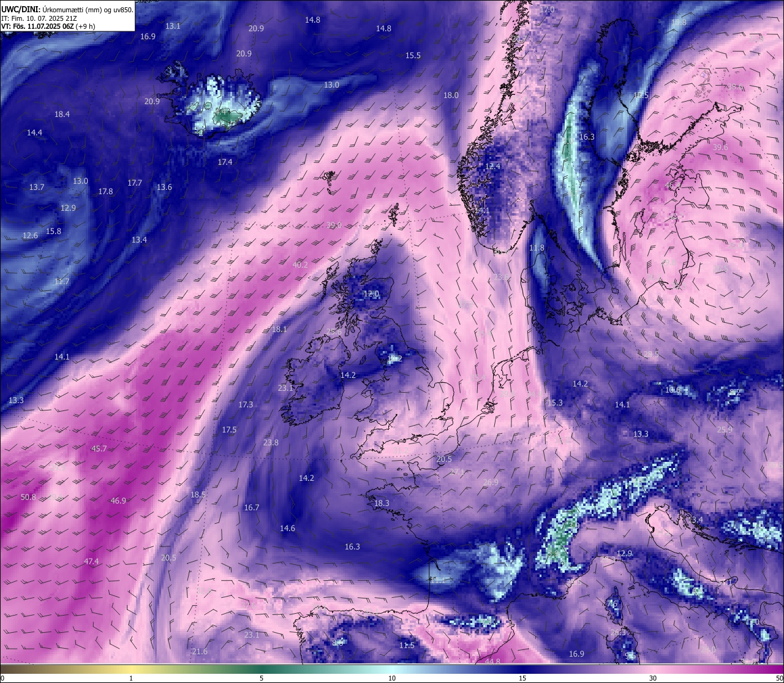Screen dimensions: 784x683
Task: Click the 16.7 value on the map
Action: [x=252, y=507]
